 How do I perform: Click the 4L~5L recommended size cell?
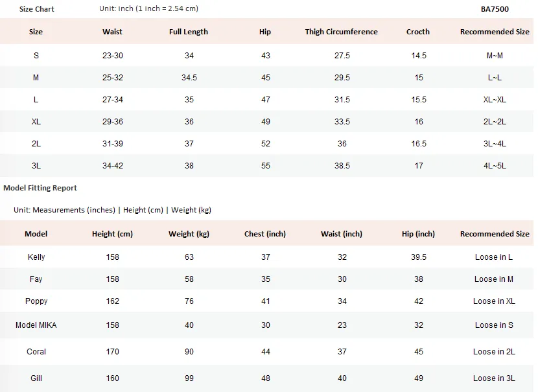point(495,166)
